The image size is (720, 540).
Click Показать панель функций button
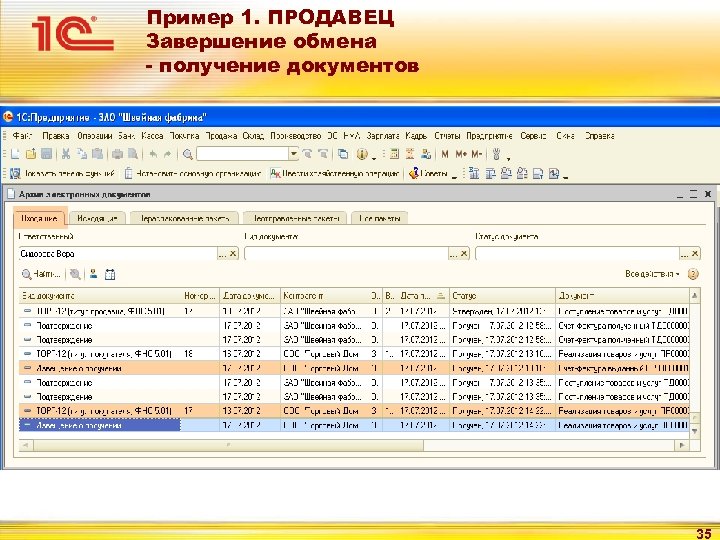click(62, 174)
